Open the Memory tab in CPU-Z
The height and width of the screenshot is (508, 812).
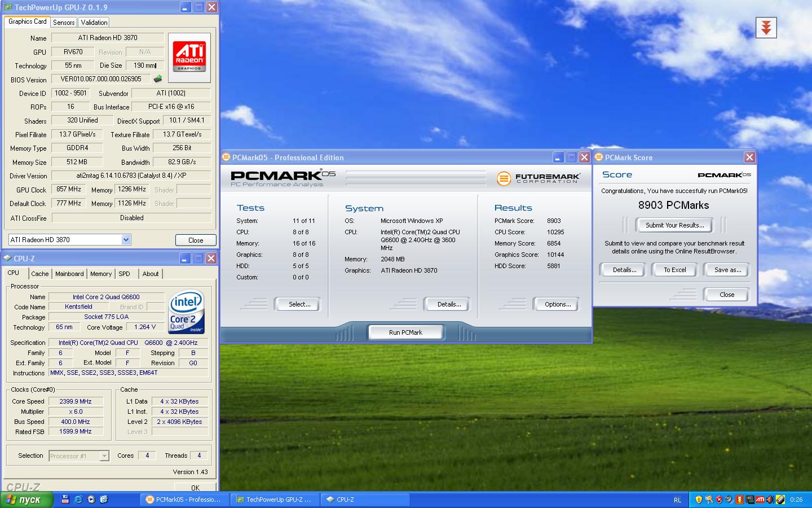(101, 274)
